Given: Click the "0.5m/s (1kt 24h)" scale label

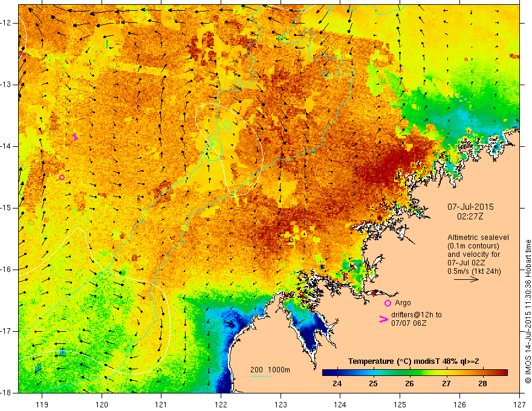Looking at the screenshot, I should 474,271.
